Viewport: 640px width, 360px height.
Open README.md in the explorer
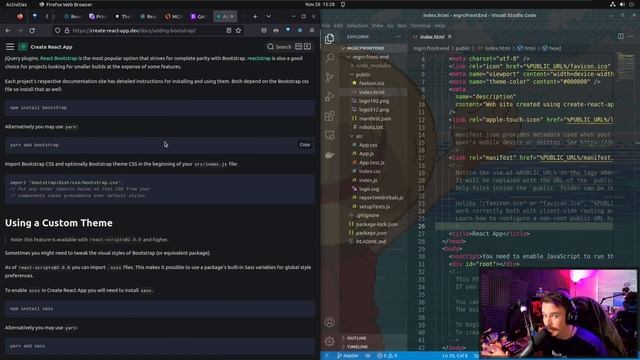(371, 242)
